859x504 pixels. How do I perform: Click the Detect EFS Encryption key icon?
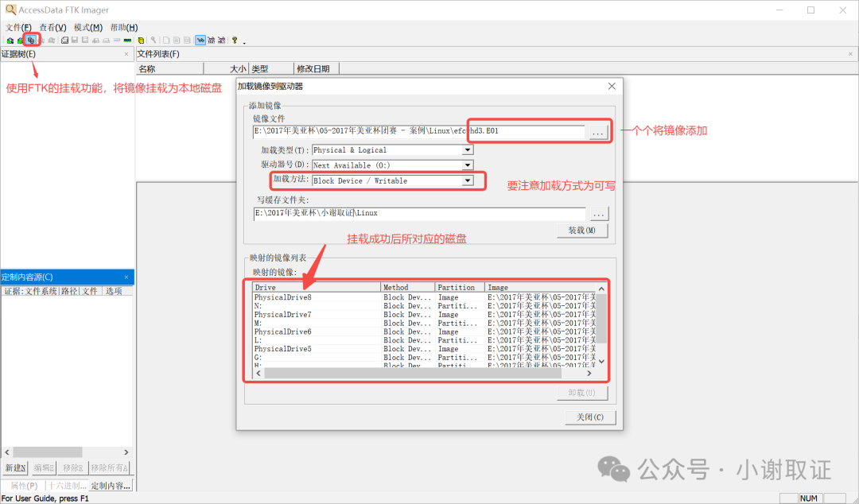pyautogui.click(x=154, y=40)
